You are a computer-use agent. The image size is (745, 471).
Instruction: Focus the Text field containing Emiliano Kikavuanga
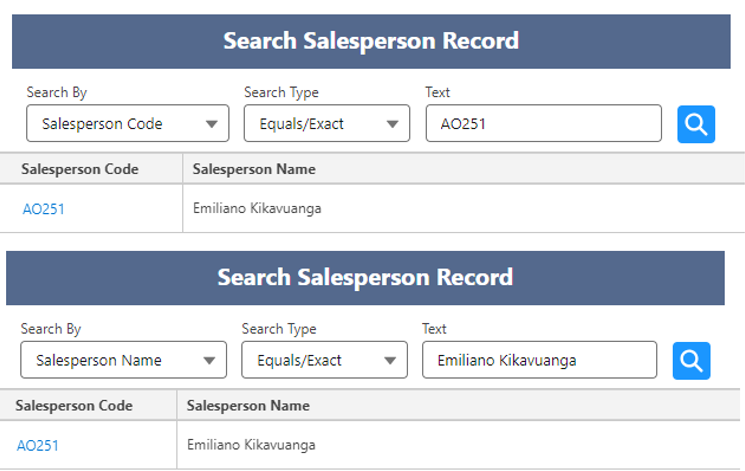(539, 360)
